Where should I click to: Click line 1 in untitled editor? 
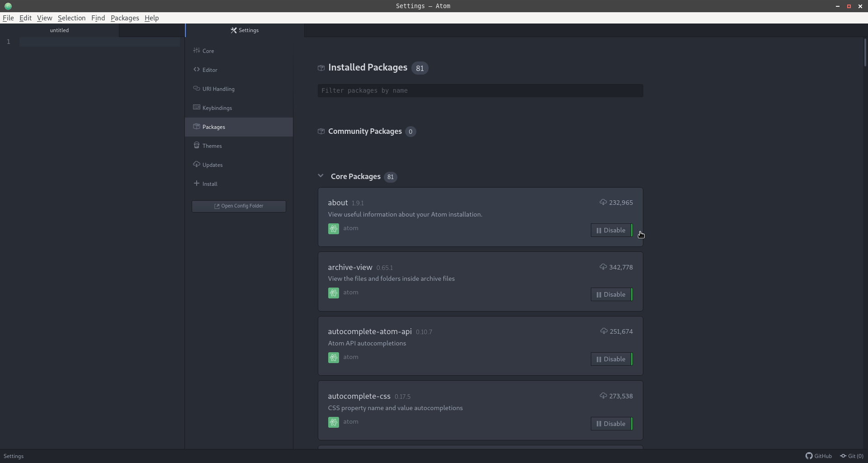(x=99, y=42)
